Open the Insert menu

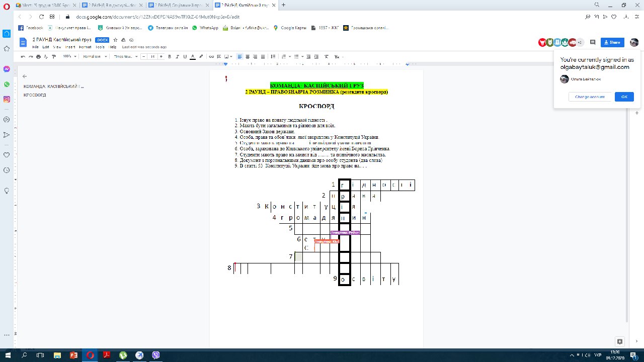pos(70,47)
